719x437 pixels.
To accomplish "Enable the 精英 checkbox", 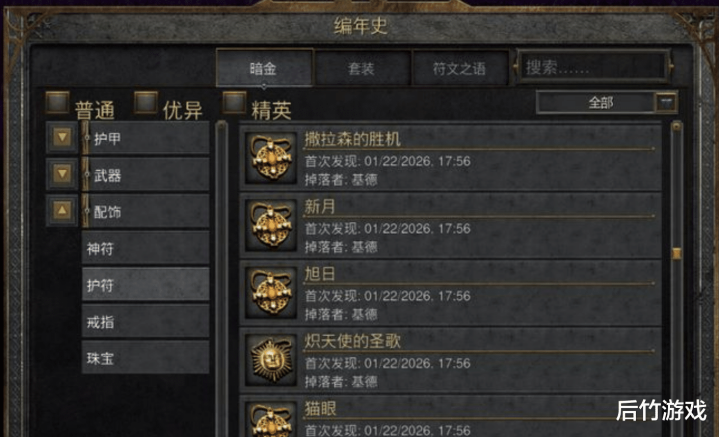I will coord(234,102).
